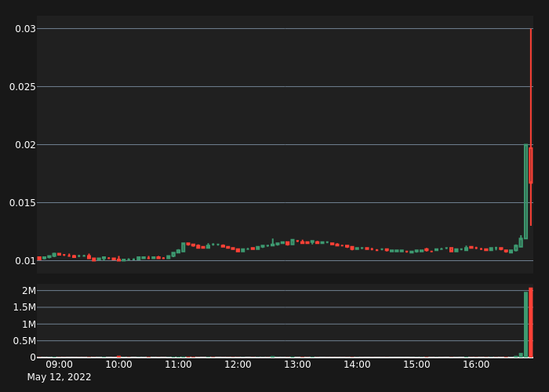Click the 16:00 time axis label
The height and width of the screenshot is (392, 549).
click(x=476, y=365)
